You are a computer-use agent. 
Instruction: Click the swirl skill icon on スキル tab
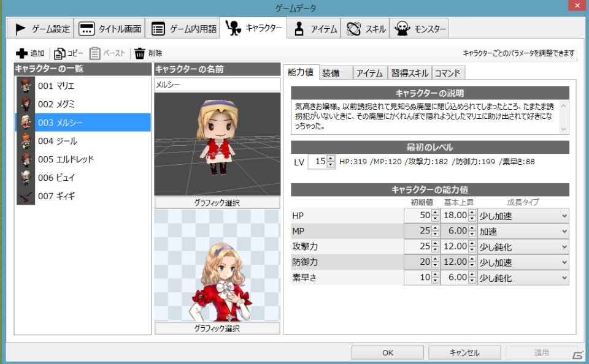[353, 29]
